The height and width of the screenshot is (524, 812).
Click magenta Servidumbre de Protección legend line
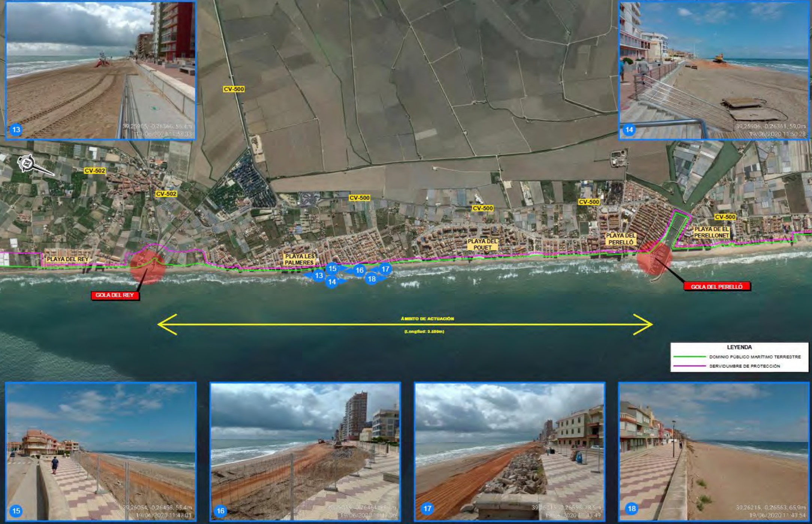(689, 366)
